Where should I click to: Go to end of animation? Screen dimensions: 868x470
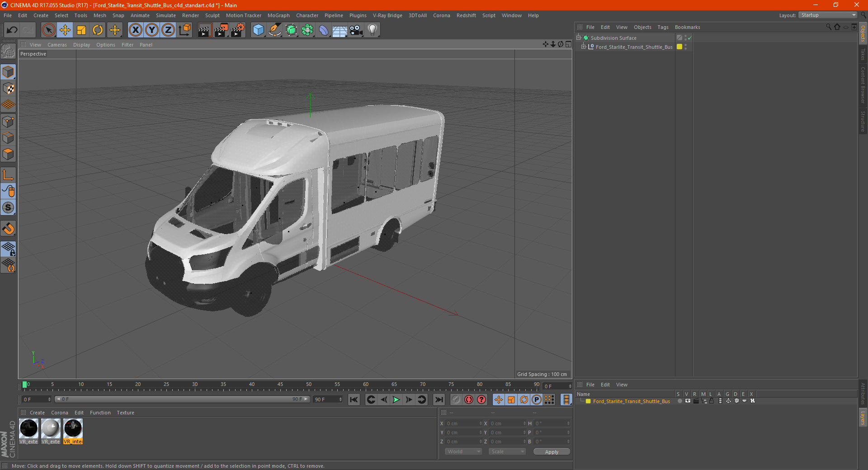[439, 399]
